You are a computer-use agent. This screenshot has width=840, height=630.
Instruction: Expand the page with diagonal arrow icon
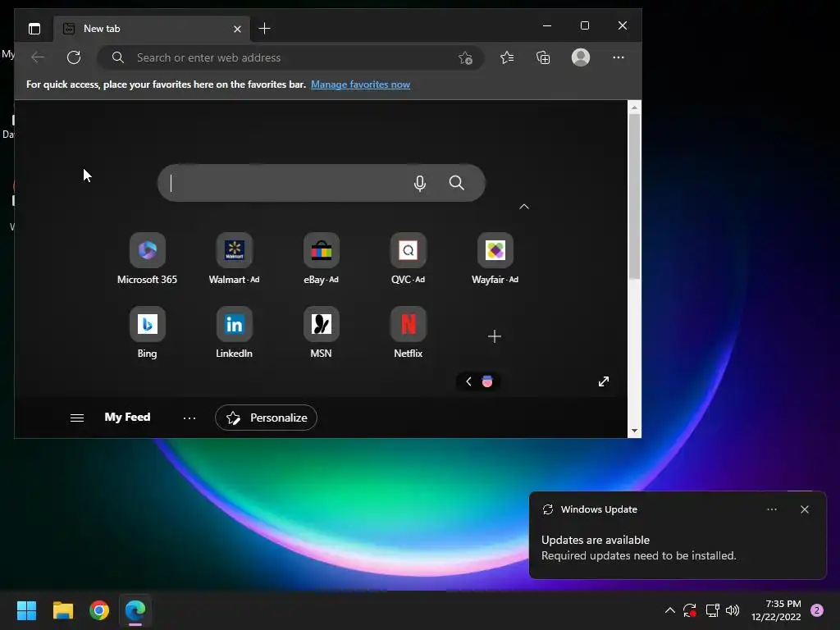(x=604, y=381)
